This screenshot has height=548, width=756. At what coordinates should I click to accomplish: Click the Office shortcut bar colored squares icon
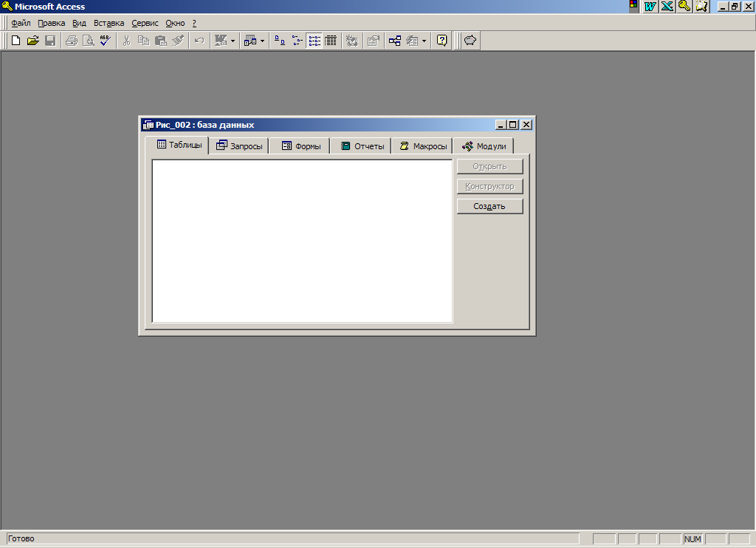(633, 6)
